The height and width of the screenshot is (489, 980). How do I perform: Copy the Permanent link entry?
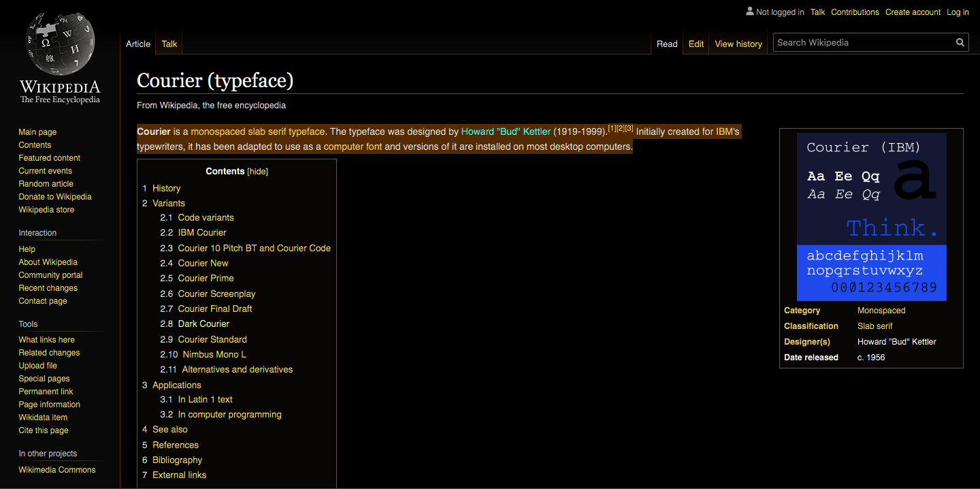tap(46, 392)
